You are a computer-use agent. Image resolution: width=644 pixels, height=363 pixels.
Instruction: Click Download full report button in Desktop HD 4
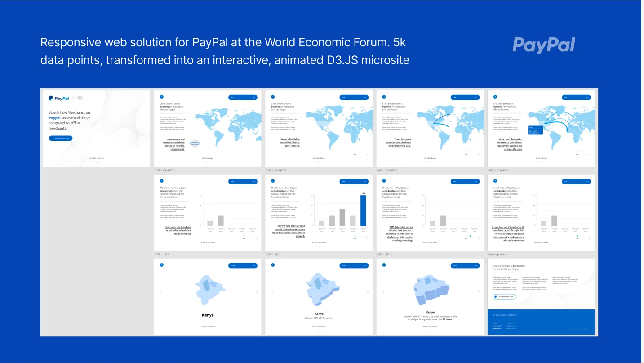504,297
